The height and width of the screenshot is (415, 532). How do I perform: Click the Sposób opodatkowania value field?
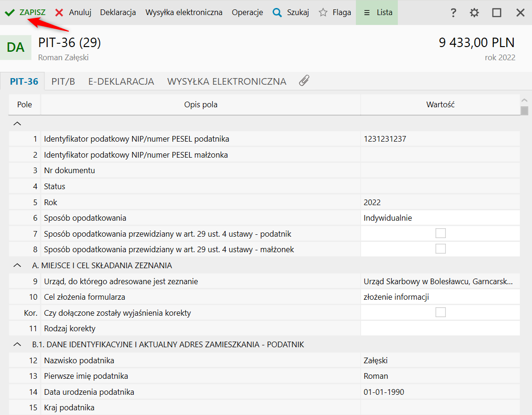click(440, 218)
